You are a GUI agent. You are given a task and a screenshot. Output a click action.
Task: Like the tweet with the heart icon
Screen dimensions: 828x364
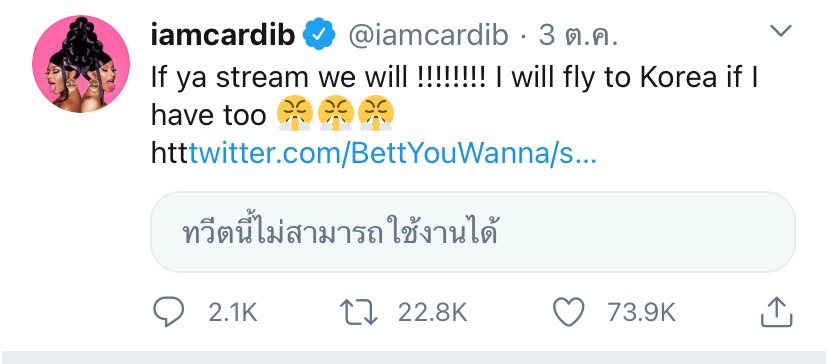[x=568, y=312]
